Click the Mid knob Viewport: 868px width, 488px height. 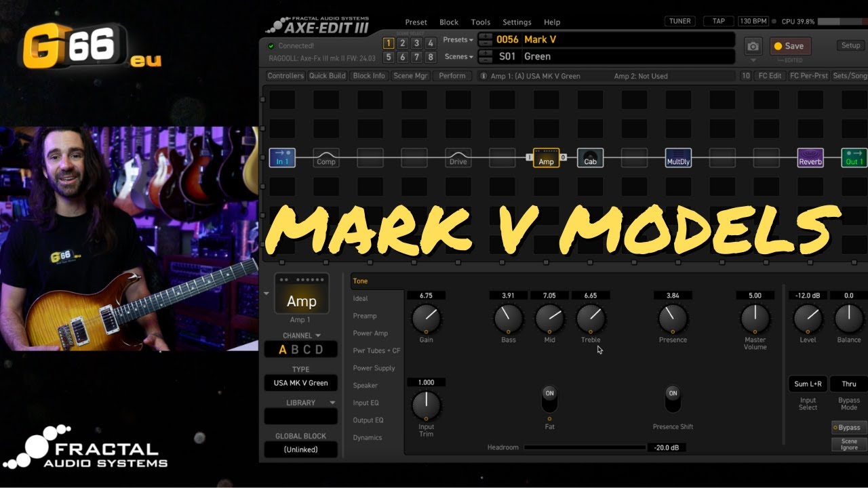[x=550, y=318]
